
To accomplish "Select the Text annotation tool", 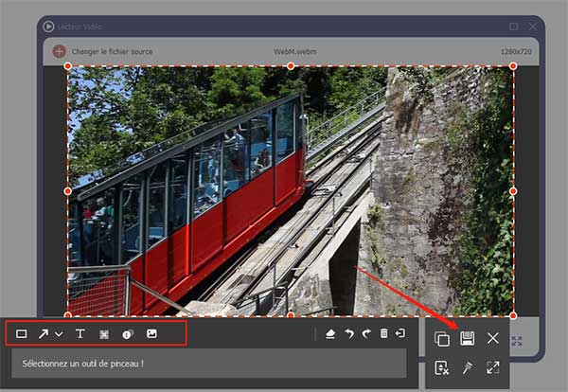I will 80,333.
